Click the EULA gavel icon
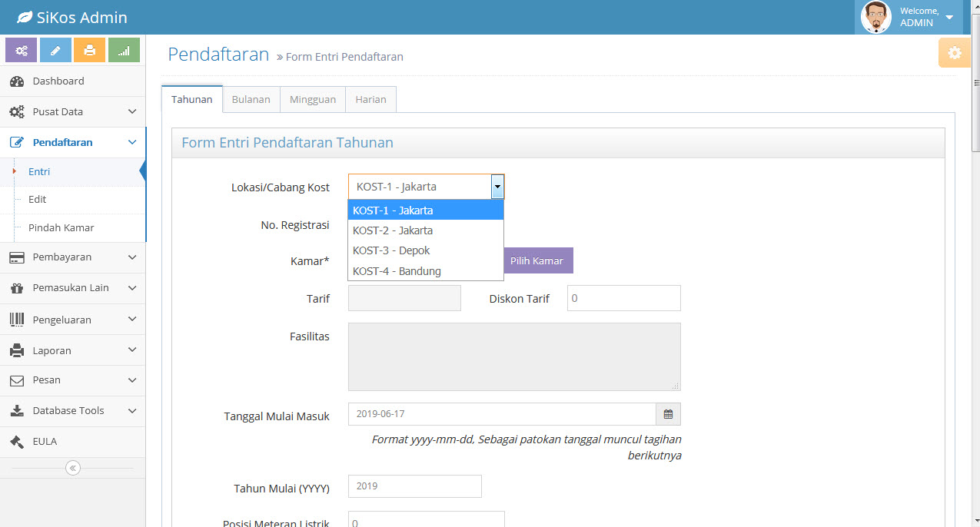Screen dimensions: 980x527 click(17, 442)
